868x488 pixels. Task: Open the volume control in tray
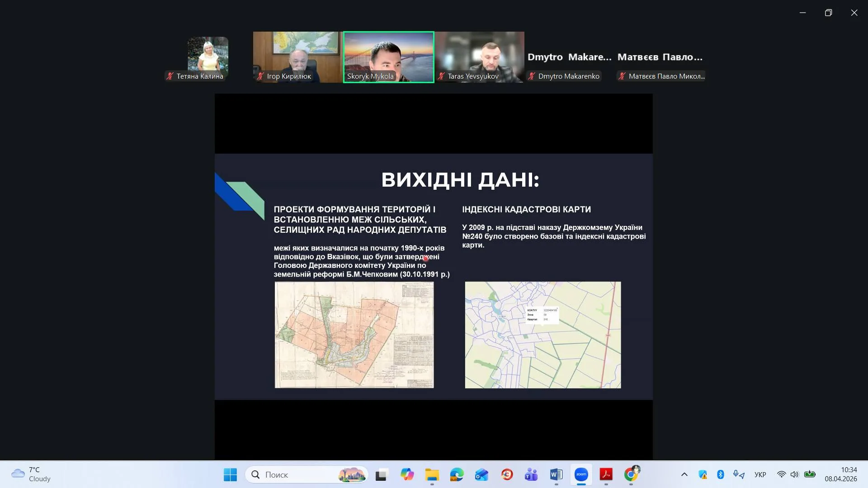click(x=794, y=474)
